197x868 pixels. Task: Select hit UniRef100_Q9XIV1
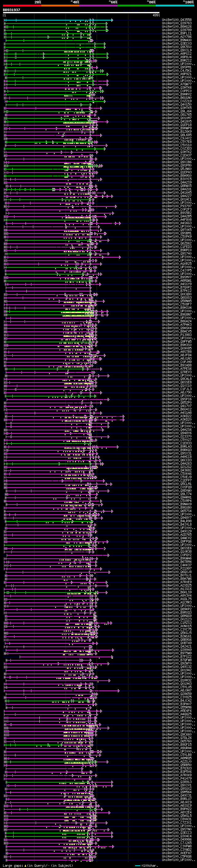(x=177, y=785)
